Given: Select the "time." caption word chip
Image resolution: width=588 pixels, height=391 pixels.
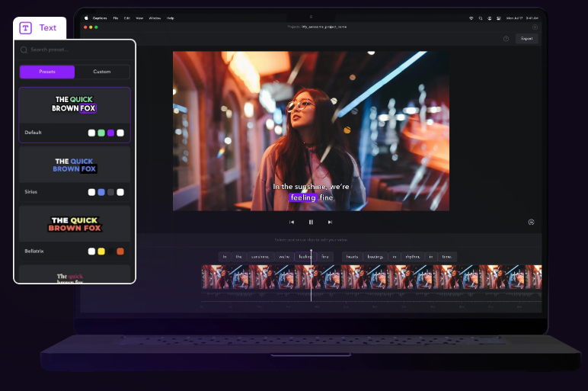Looking at the screenshot, I should (x=447, y=257).
